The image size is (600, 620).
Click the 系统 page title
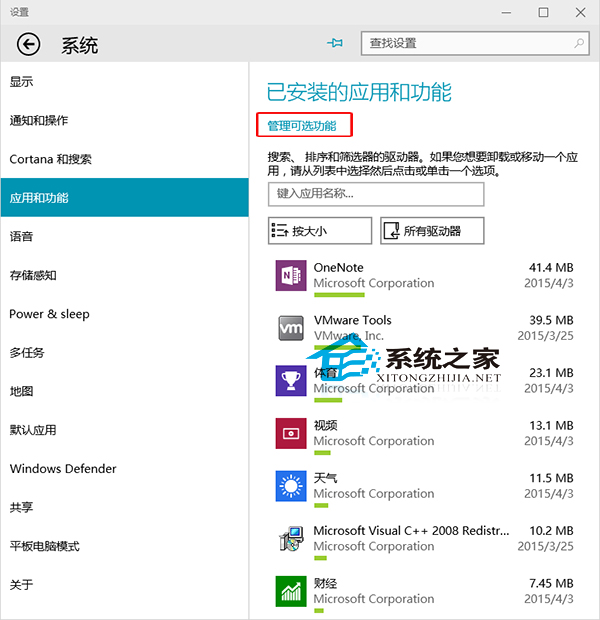79,45
